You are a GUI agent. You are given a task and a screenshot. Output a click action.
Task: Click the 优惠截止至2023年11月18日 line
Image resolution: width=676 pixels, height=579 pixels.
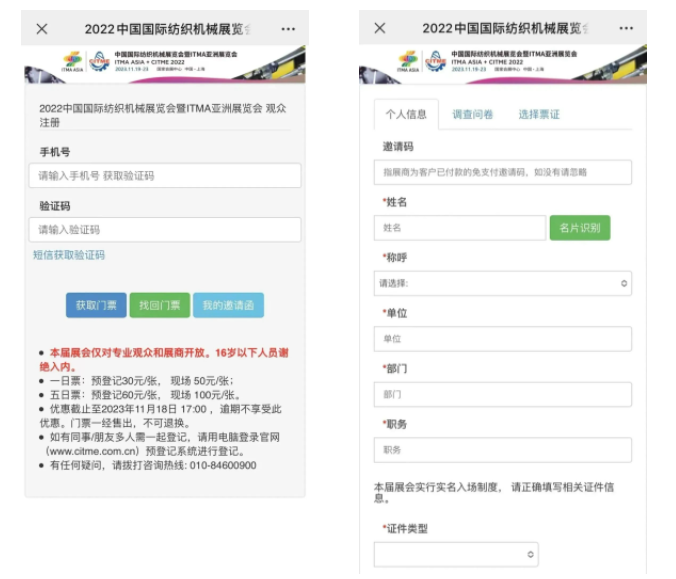click(160, 416)
